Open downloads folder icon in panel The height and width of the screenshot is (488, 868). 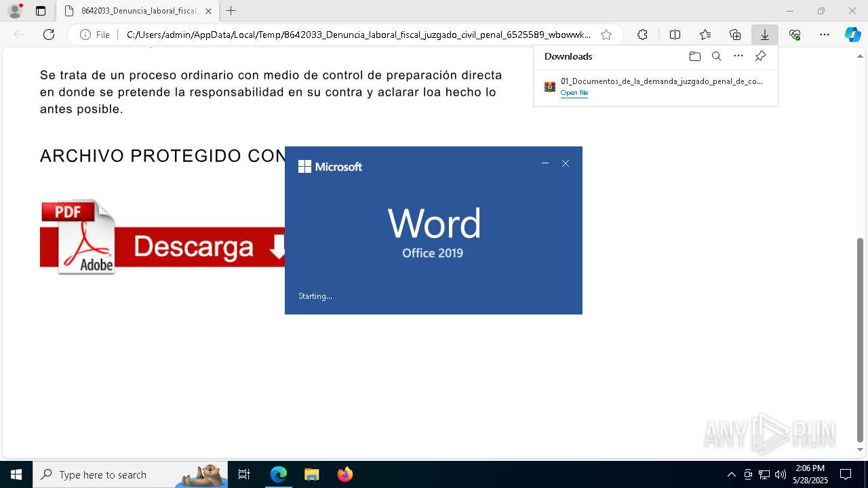click(x=694, y=56)
